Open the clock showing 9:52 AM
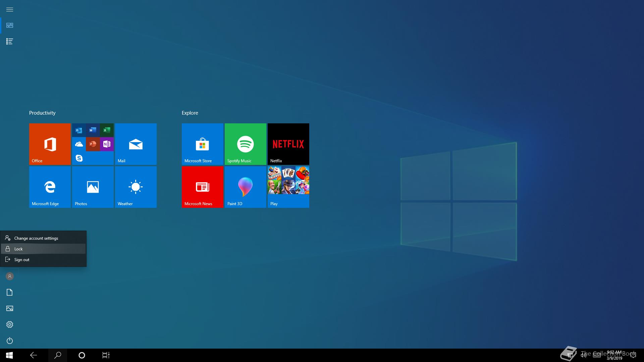This screenshot has width=644, height=362. click(x=614, y=355)
